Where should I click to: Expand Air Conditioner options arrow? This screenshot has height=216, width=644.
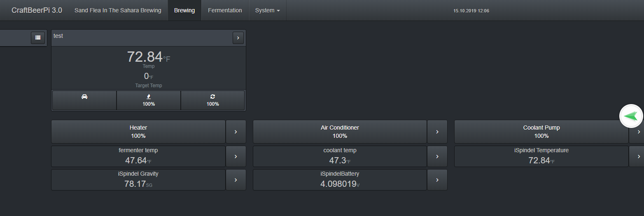437,132
